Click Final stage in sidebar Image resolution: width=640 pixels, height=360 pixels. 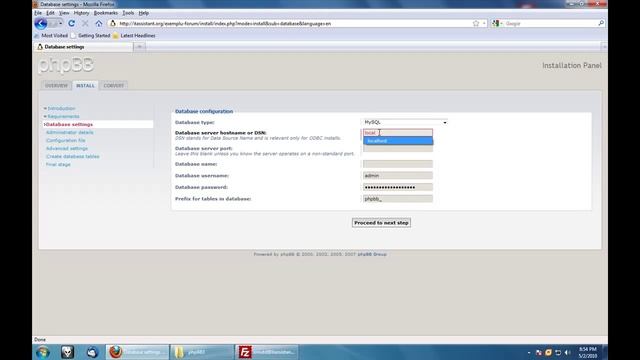tap(58, 164)
